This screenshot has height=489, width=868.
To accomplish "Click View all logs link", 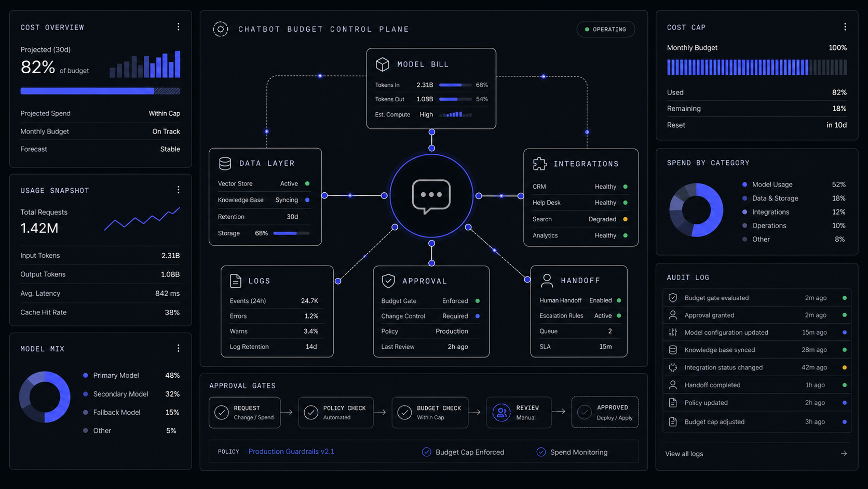I will tap(684, 454).
